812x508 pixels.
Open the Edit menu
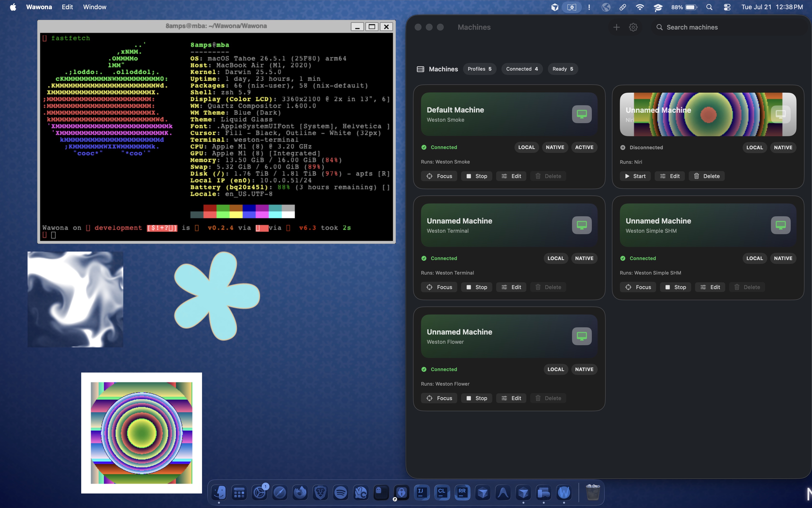67,7
